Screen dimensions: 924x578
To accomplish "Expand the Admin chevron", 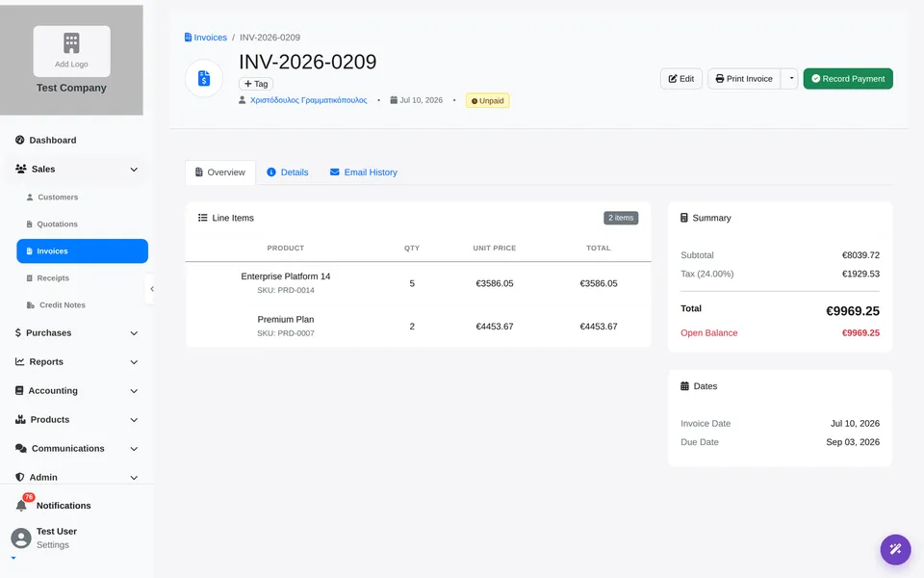I will 134,478.
